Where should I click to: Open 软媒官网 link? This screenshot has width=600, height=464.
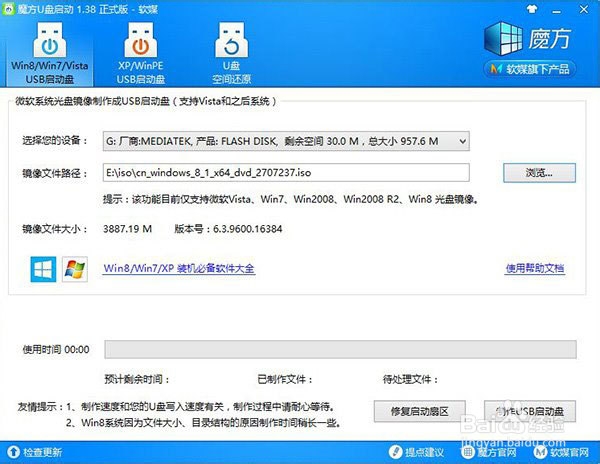pyautogui.click(x=569, y=453)
